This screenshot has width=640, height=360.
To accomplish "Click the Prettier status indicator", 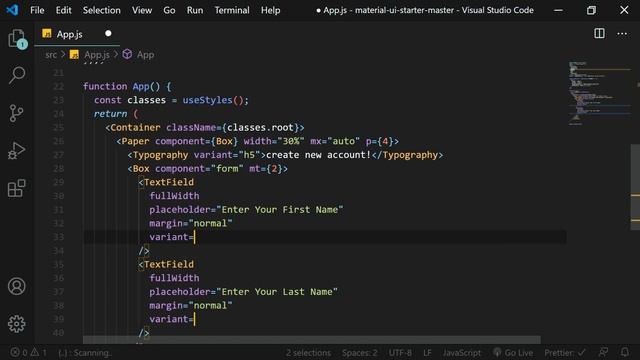I will [564, 353].
